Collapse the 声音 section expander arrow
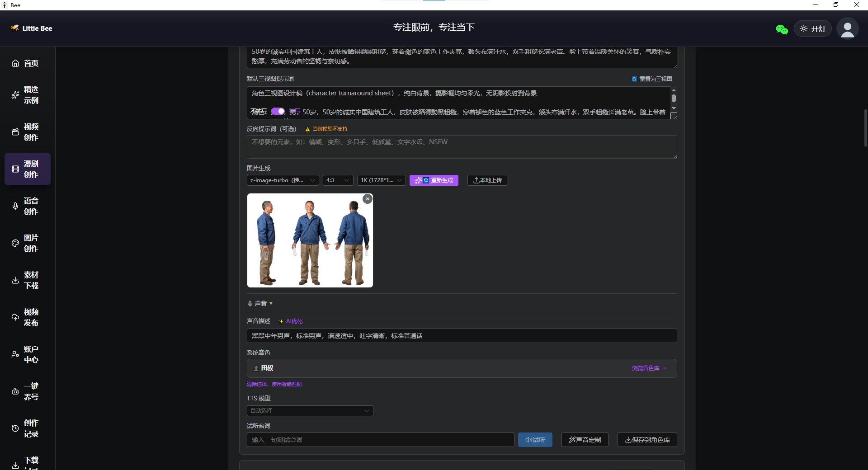Screen dimensions: 868x470 tap(271, 304)
